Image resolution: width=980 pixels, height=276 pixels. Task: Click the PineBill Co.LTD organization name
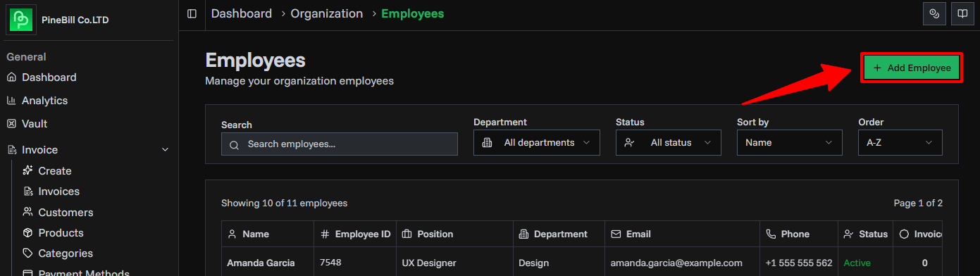click(75, 20)
